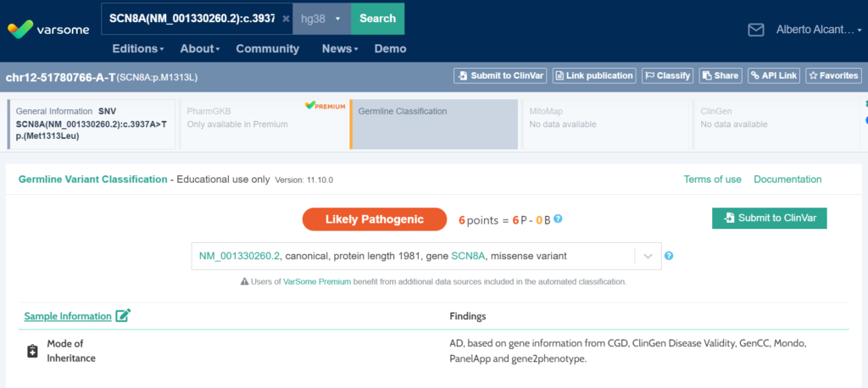The width and height of the screenshot is (868, 388).
Task: Click the green Submit to ClinVar button
Action: (769, 218)
